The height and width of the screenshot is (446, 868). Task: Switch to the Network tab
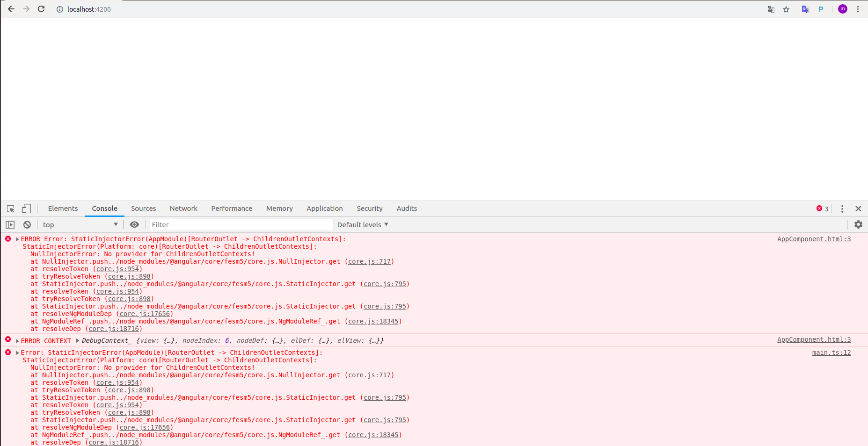pyautogui.click(x=183, y=209)
